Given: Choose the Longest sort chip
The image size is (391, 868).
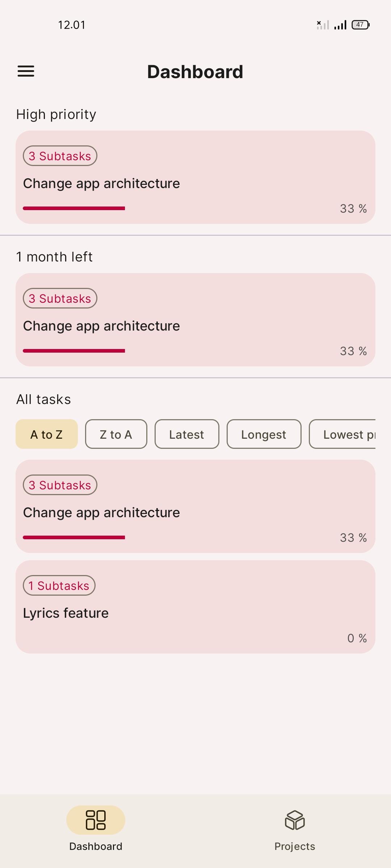Looking at the screenshot, I should 264,434.
